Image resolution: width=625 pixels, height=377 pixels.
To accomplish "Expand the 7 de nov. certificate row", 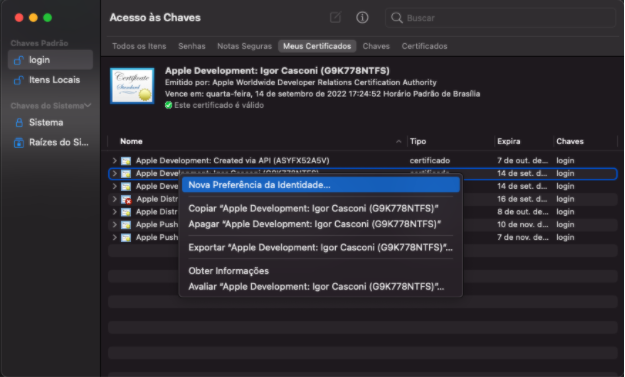I will (x=114, y=237).
